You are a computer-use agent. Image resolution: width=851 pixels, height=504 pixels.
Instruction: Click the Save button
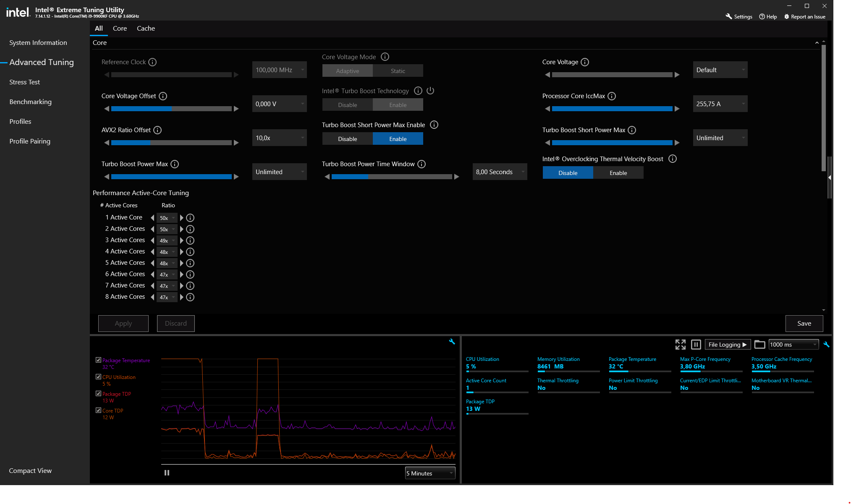(804, 324)
